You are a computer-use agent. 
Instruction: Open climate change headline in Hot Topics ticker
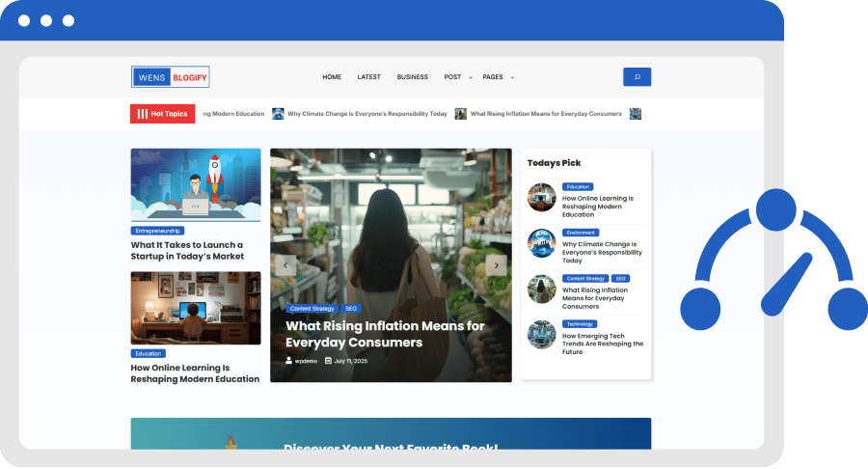coord(366,114)
